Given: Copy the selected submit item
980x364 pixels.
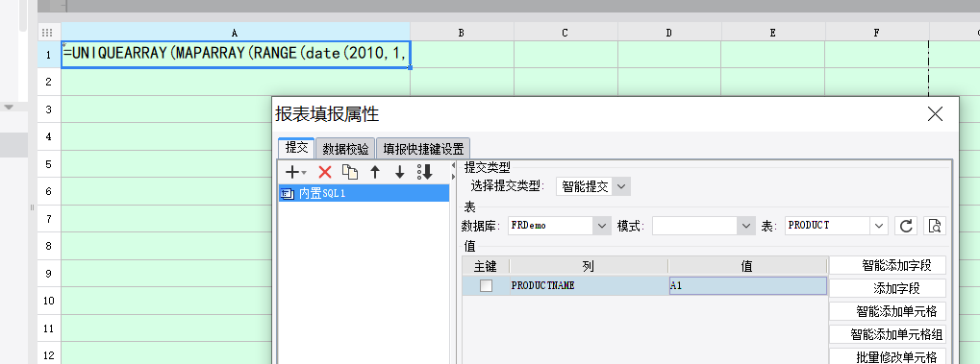Looking at the screenshot, I should (x=350, y=172).
